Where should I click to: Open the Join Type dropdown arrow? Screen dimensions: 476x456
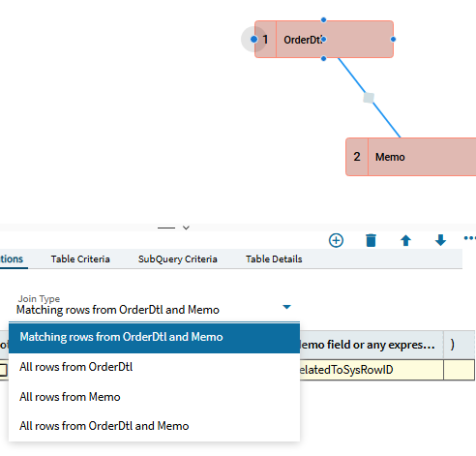286,307
